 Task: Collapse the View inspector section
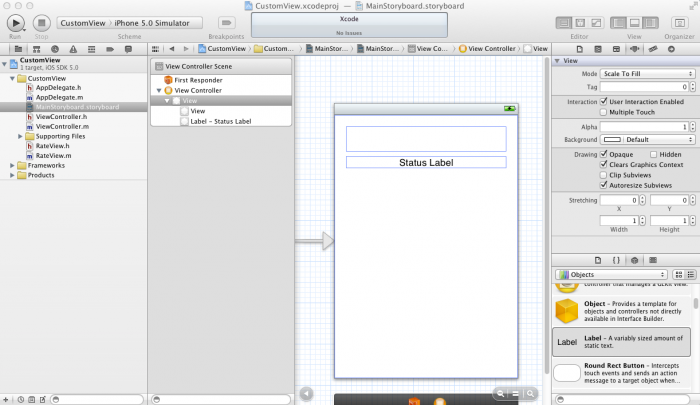coord(557,61)
